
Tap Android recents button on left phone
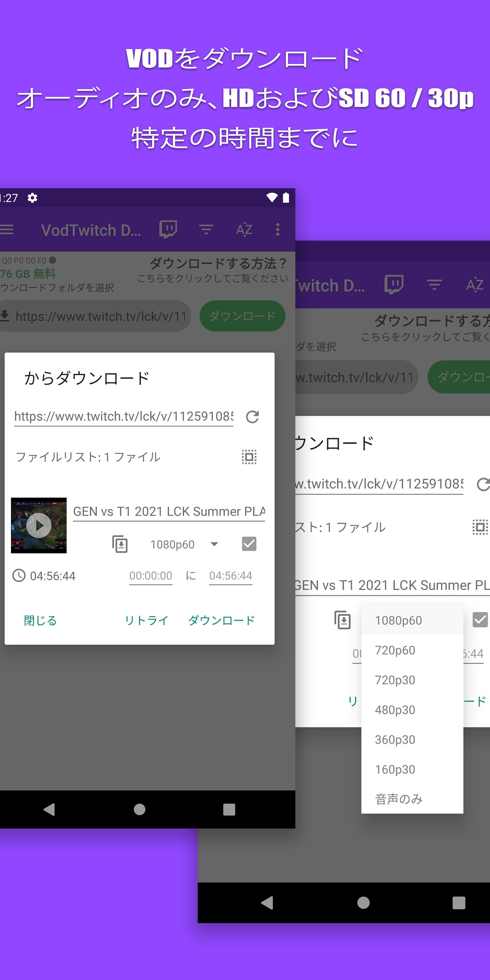point(229,809)
